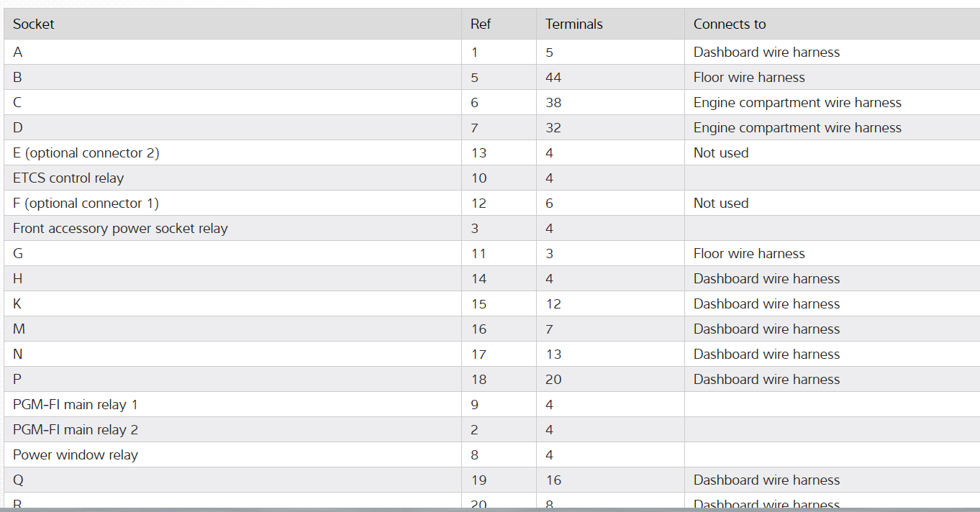Screen dimensions: 980x512
Task: Click the horizontal scrollbar at the bottom
Action: (x=489, y=509)
